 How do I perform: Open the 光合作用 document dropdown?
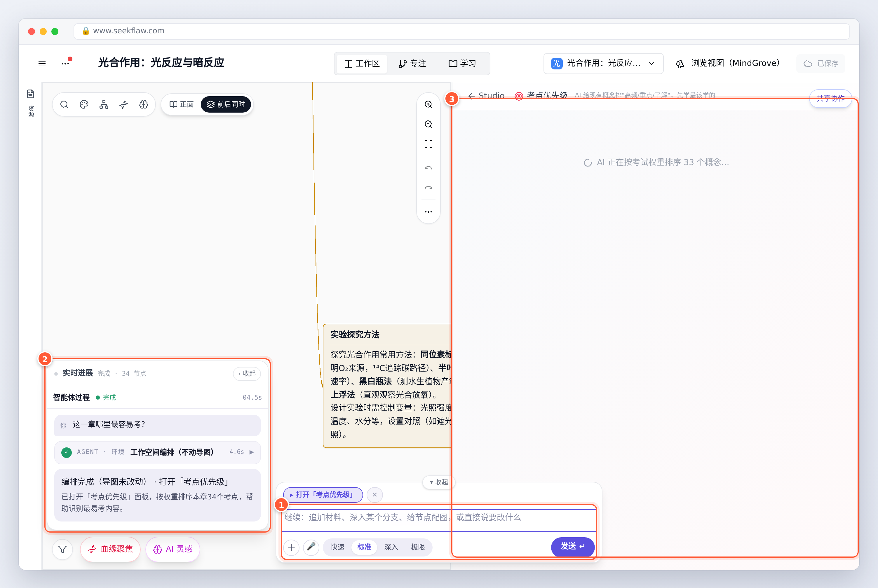603,63
